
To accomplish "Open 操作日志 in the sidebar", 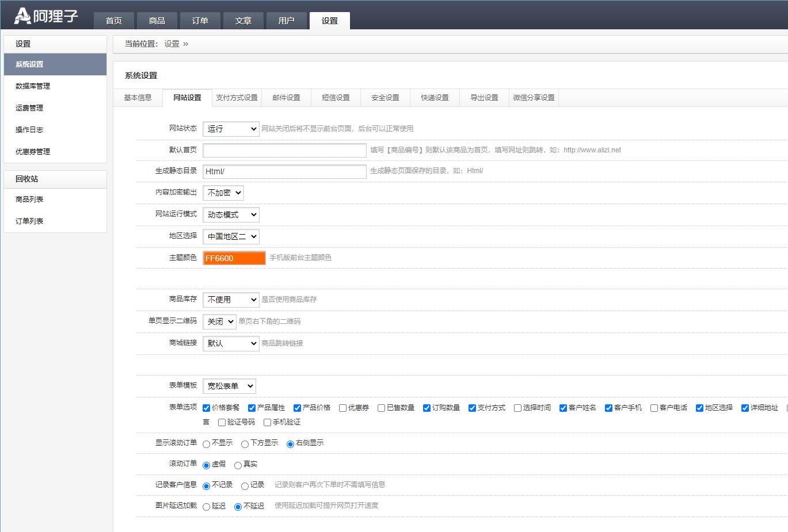I will tap(55, 130).
